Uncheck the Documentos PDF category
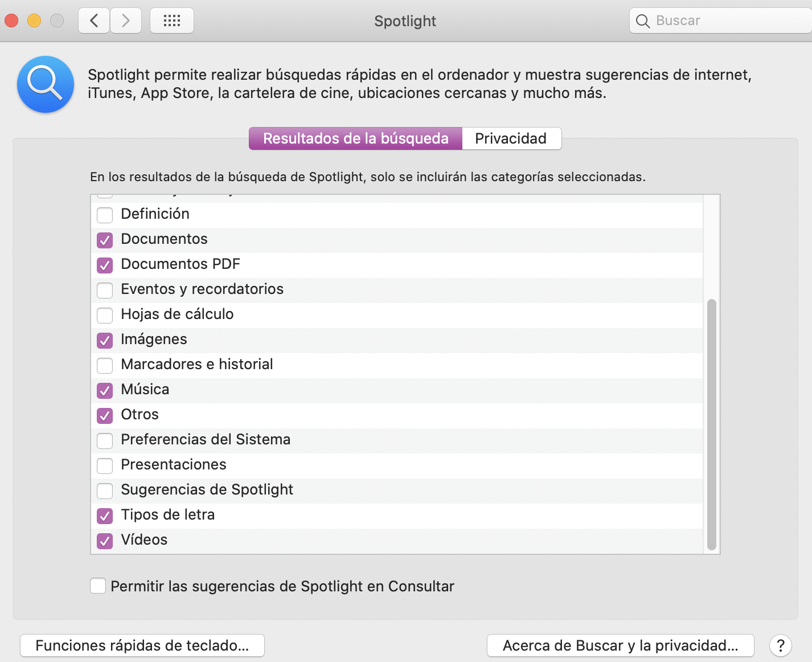The width and height of the screenshot is (812, 662). coord(105,265)
